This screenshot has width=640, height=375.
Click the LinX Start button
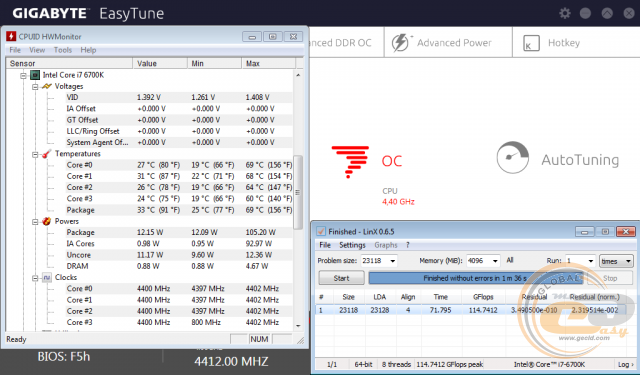click(341, 278)
